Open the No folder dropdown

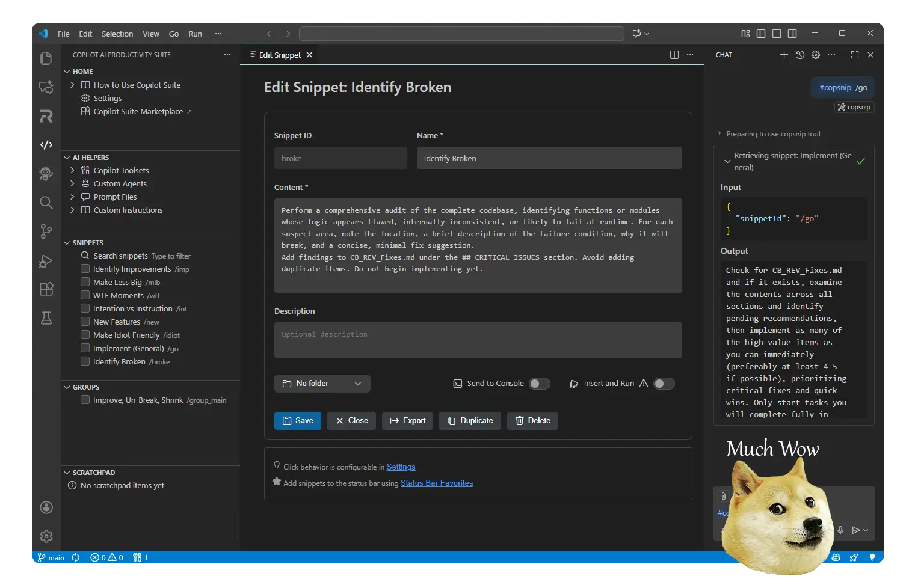coord(322,383)
